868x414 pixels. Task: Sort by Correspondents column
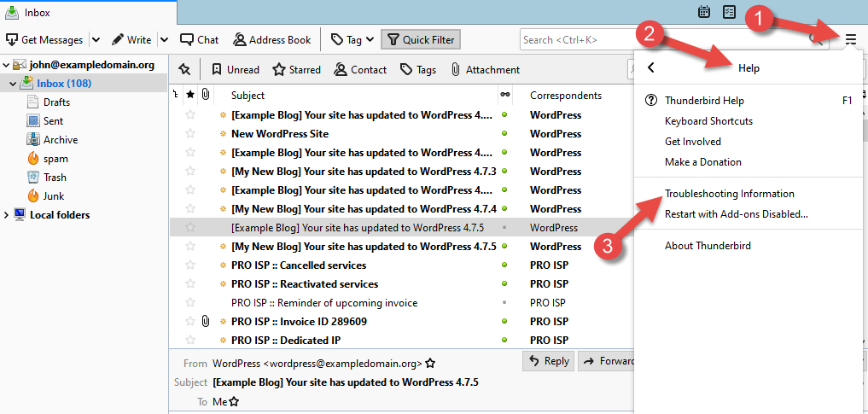(566, 96)
